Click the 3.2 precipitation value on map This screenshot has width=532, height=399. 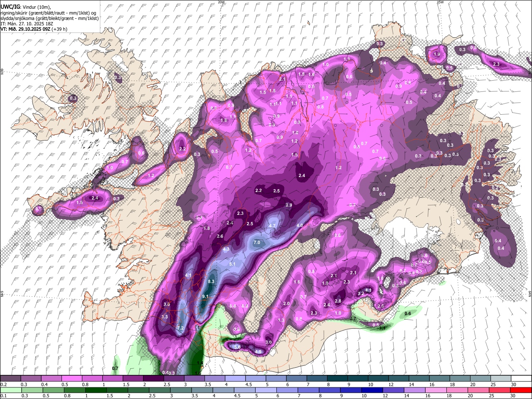361,293
